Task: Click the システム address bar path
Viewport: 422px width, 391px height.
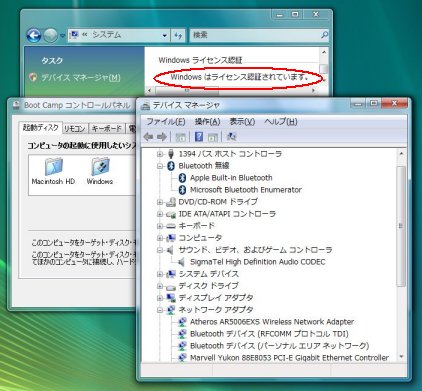Action: pos(107,35)
